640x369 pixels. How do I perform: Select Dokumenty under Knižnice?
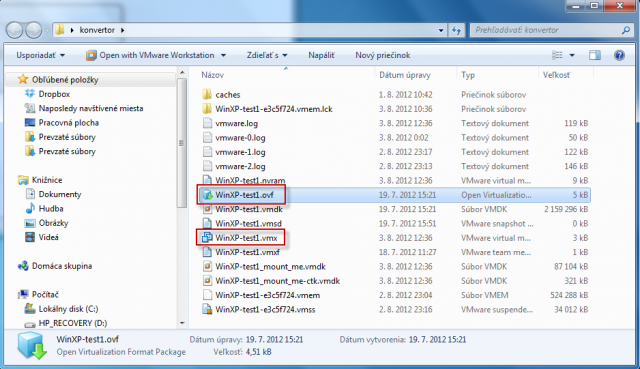tap(60, 194)
